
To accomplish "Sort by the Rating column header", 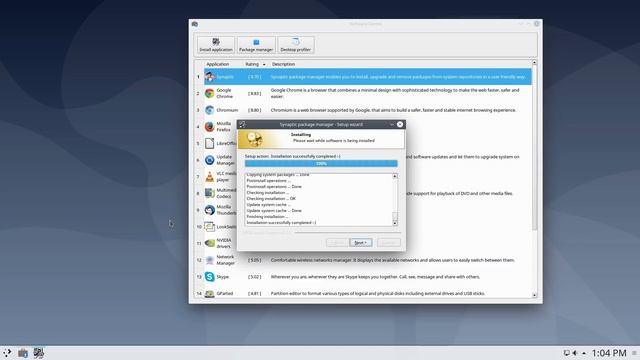I will tap(252, 64).
